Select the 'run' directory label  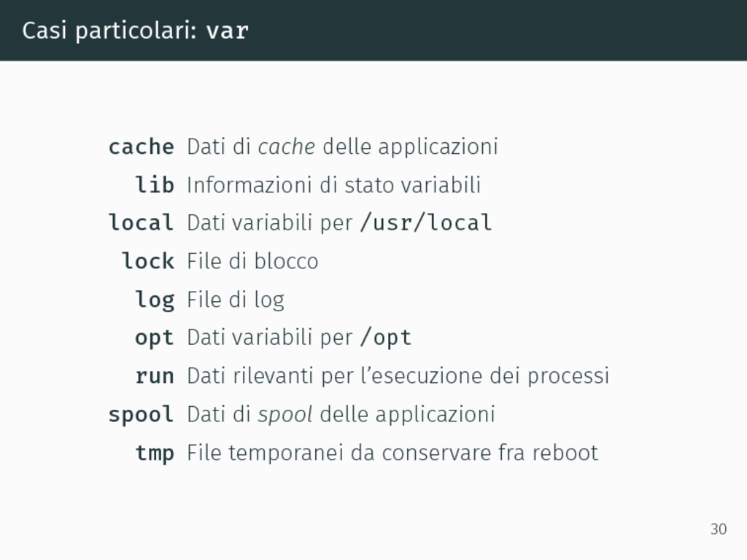pos(155,376)
